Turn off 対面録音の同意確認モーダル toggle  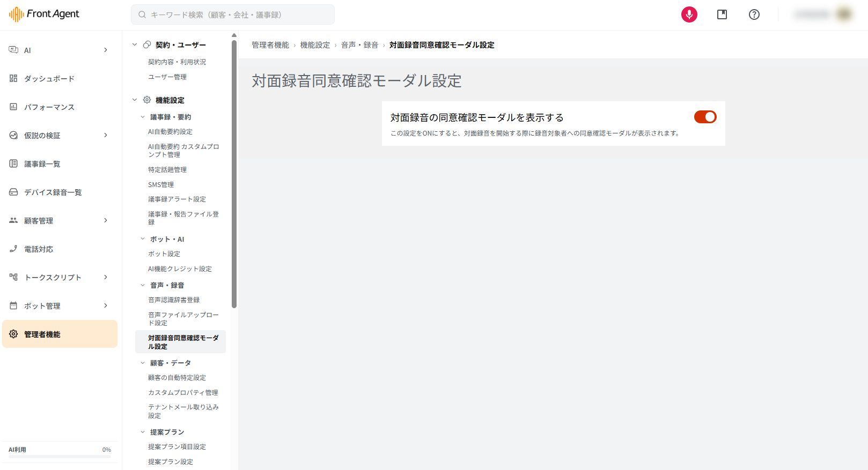(x=705, y=117)
